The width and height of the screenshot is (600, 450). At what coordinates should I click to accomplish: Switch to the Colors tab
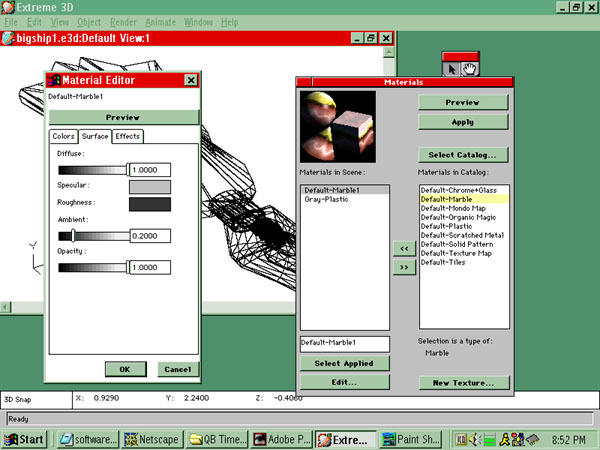point(63,136)
